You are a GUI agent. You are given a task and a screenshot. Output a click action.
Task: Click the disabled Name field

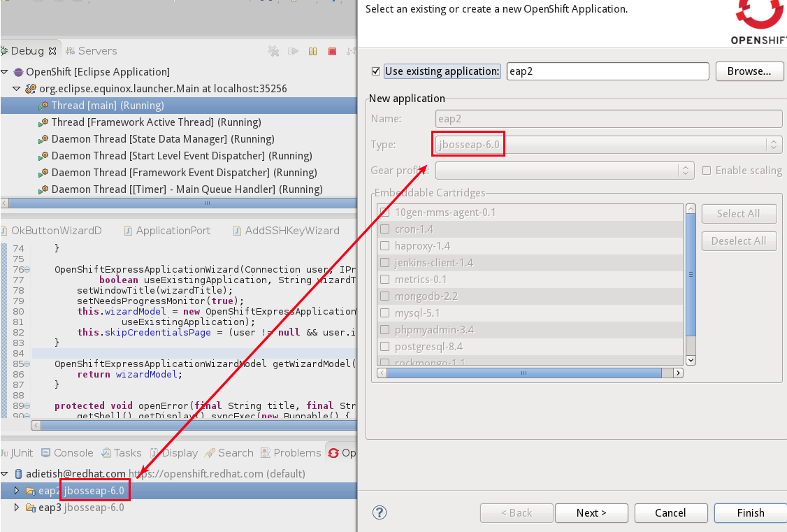(x=608, y=119)
